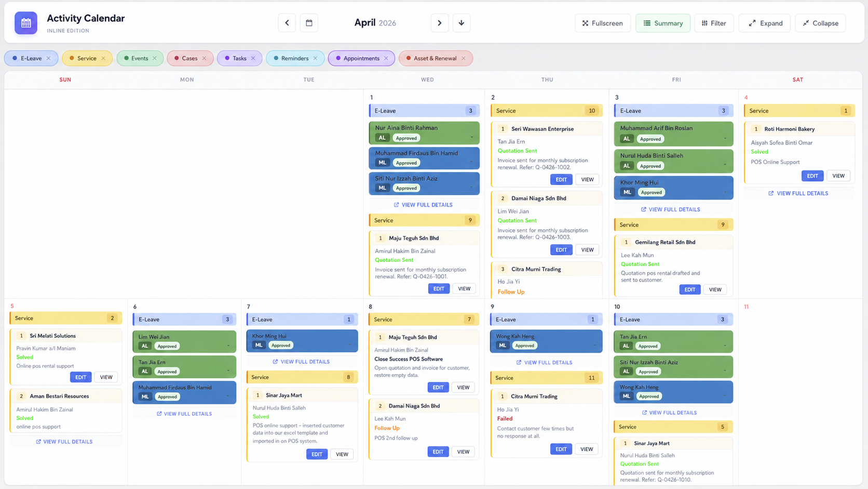Click April 2026 month title

[375, 23]
